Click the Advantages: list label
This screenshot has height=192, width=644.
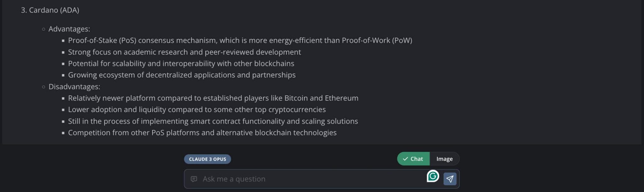click(69, 29)
